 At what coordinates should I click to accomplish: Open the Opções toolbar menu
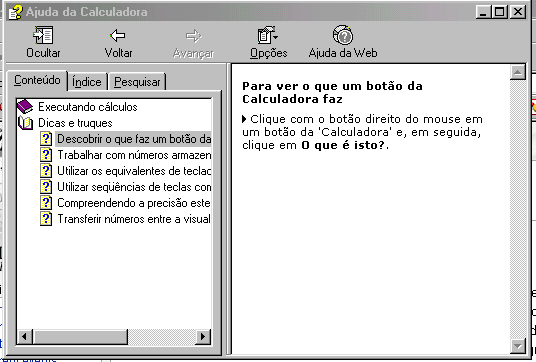tap(268, 42)
